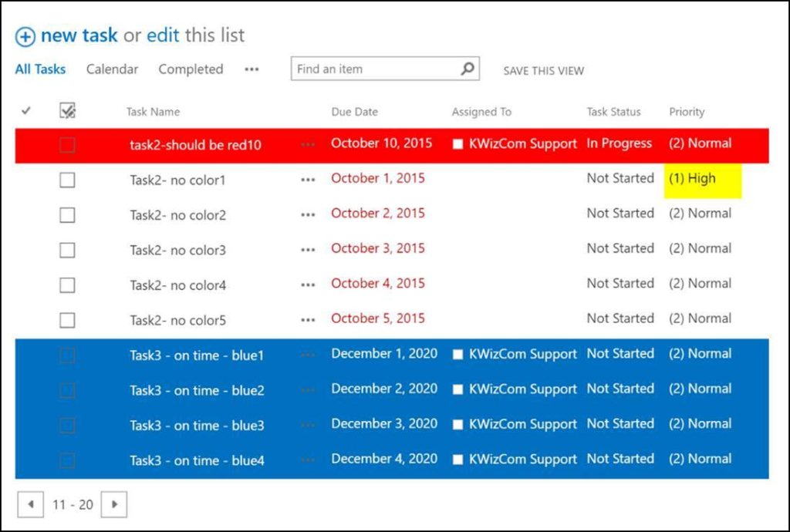
Task: Tick checkbox for Task2- no color3
Action: [x=67, y=250]
